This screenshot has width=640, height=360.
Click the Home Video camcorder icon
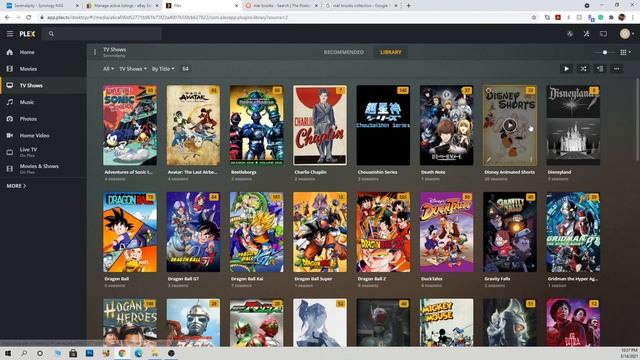10,136
